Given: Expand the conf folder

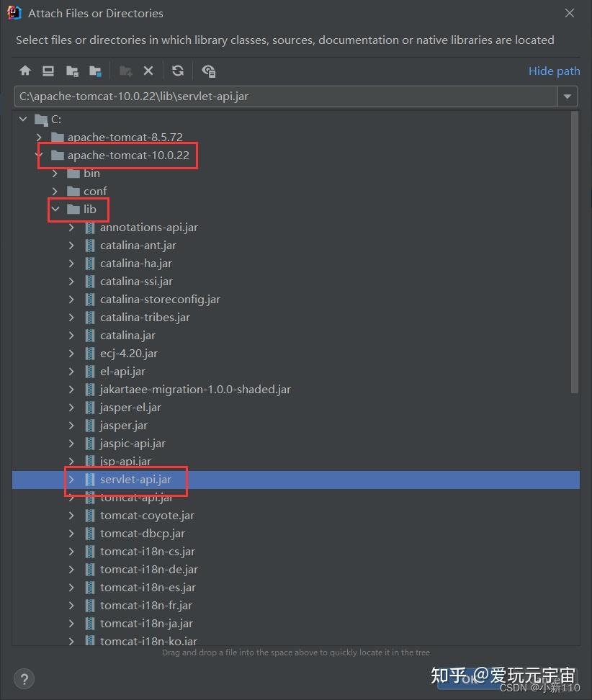Looking at the screenshot, I should click(55, 191).
